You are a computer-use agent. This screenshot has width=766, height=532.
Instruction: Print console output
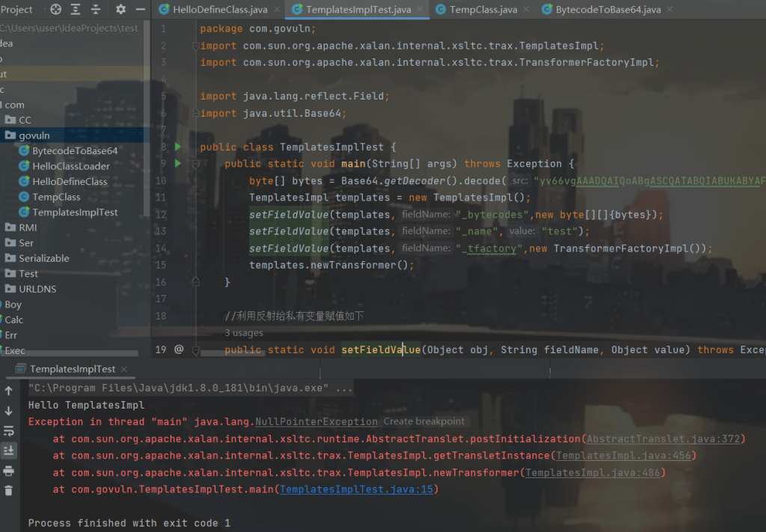pos(9,470)
